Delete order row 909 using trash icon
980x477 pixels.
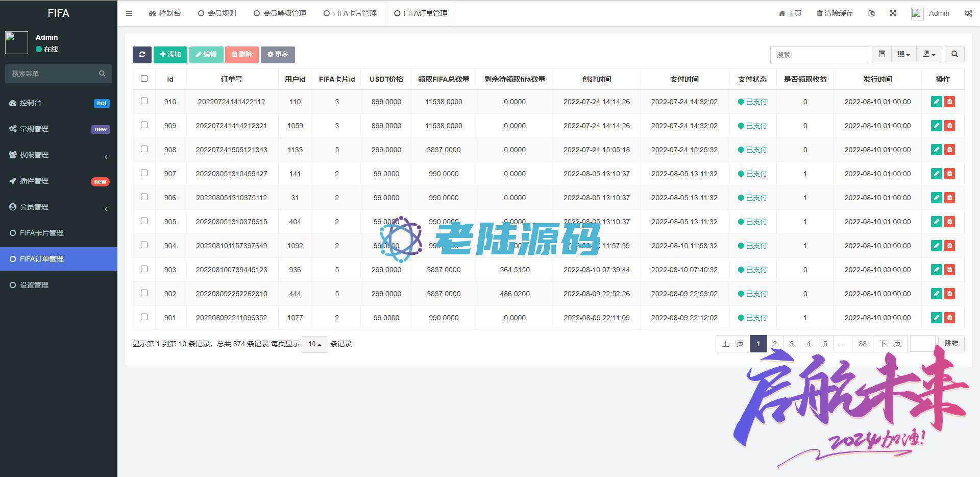point(949,126)
